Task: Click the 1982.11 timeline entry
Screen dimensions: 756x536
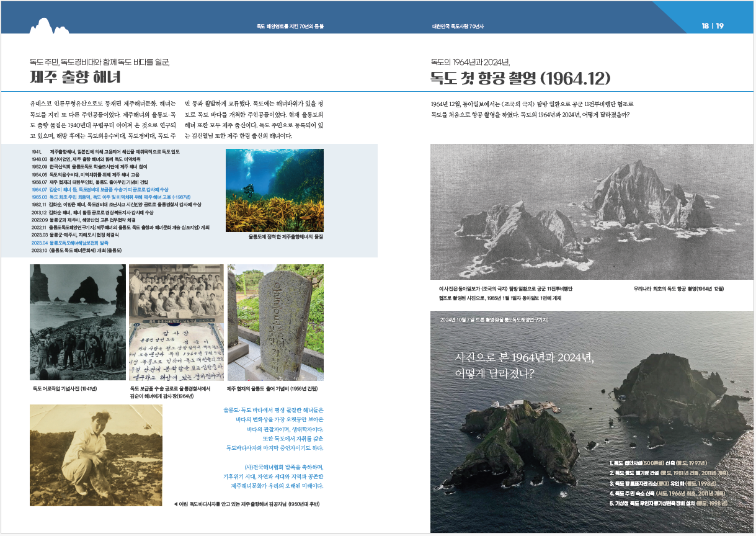Action: (116, 205)
